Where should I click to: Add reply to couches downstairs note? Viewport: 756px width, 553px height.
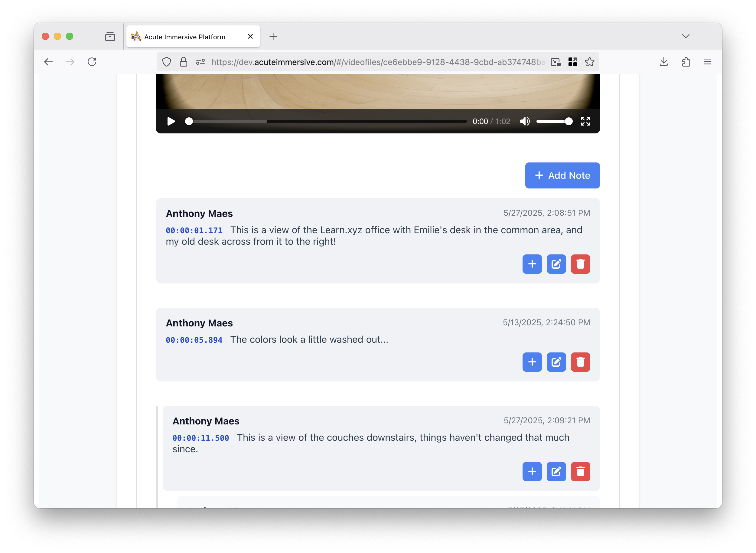click(532, 472)
